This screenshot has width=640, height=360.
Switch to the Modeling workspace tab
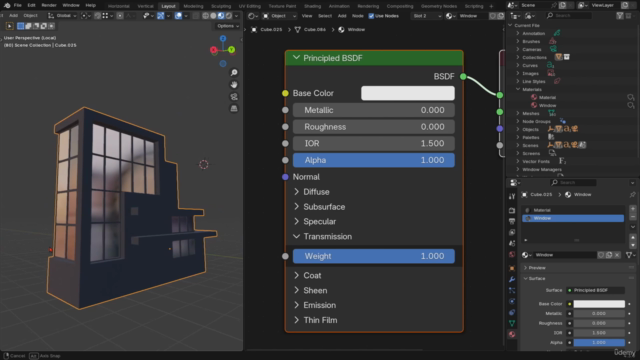(x=193, y=6)
